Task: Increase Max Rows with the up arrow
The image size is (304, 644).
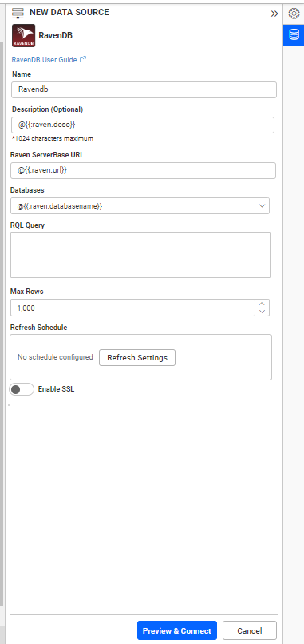Action: point(263,304)
